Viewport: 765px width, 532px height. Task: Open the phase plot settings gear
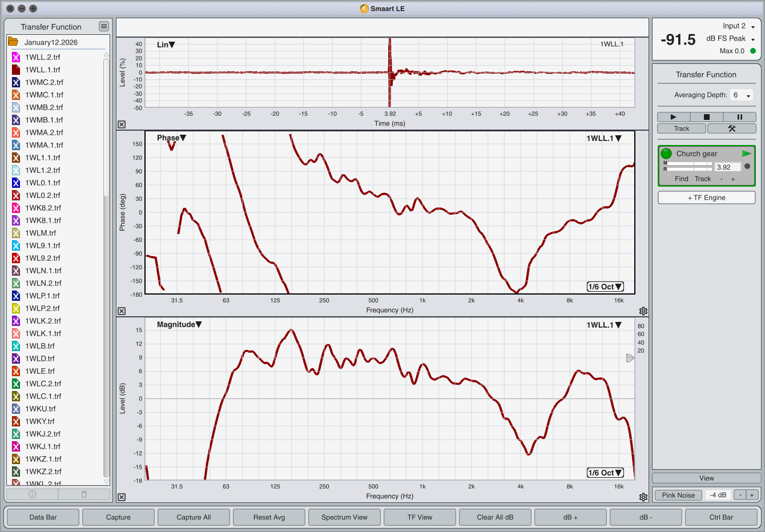point(643,311)
